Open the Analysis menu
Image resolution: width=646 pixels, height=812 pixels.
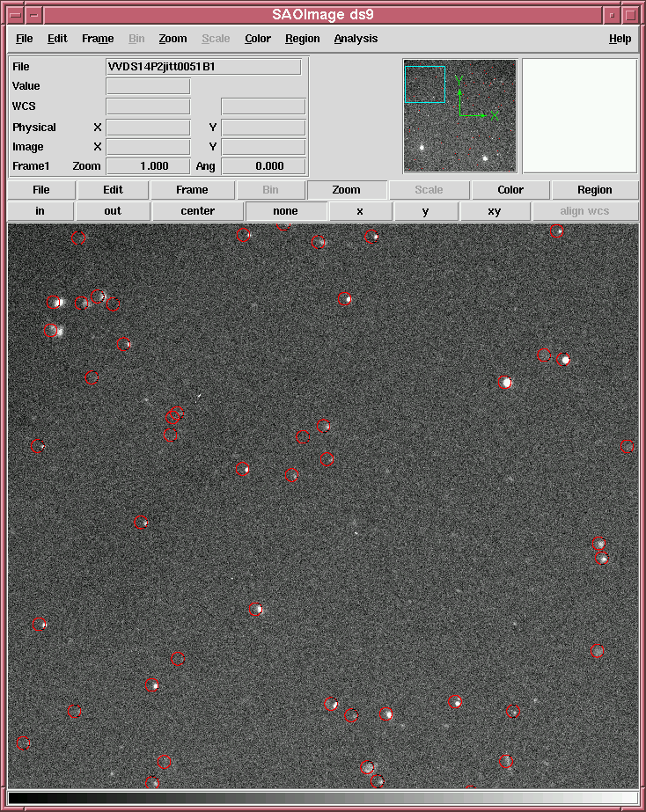[x=356, y=39]
